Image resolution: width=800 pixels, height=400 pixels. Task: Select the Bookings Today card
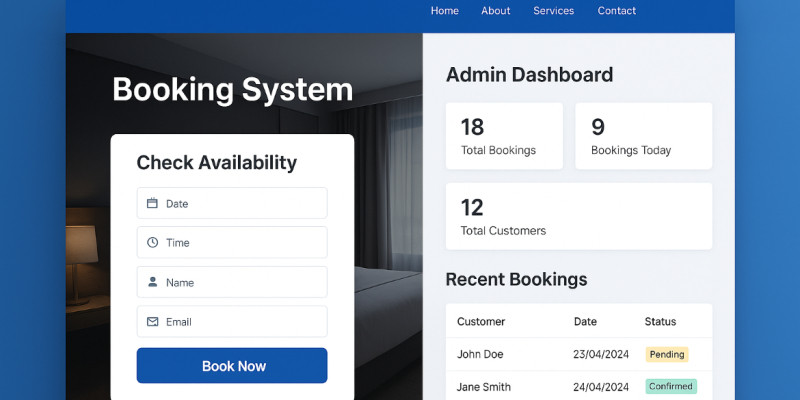tap(643, 136)
